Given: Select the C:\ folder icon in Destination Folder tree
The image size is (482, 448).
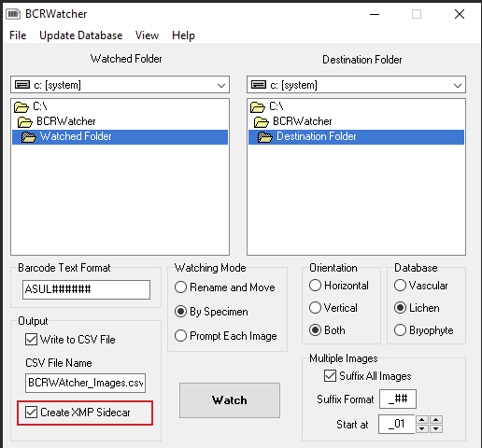Looking at the screenshot, I should 258,107.
